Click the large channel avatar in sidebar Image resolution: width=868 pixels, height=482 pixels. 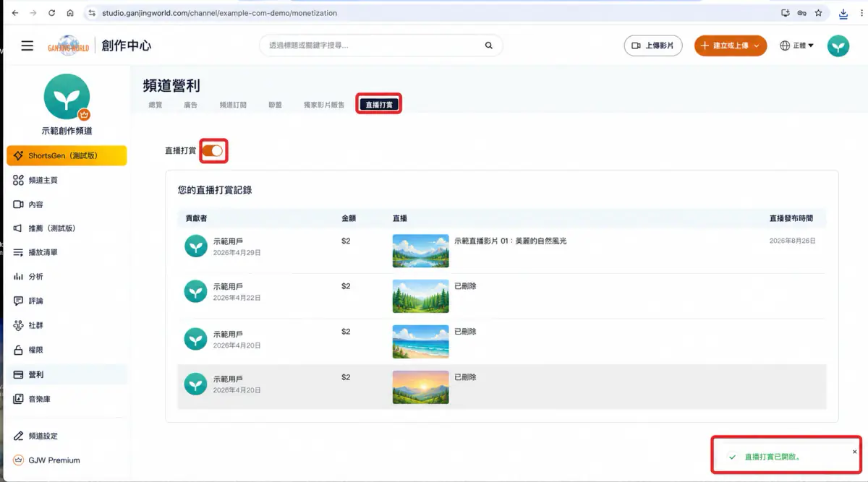click(67, 96)
